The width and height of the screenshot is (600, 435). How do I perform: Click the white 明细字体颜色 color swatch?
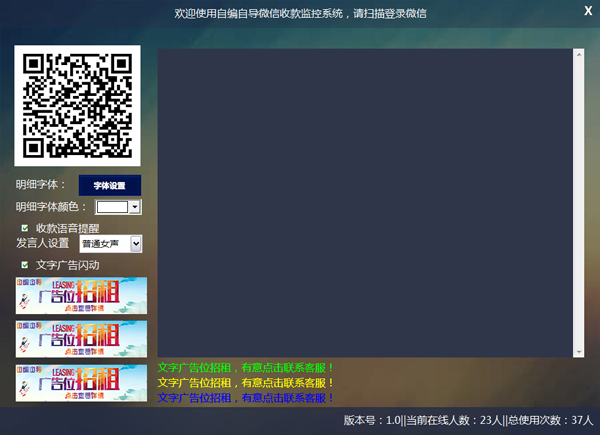point(112,207)
